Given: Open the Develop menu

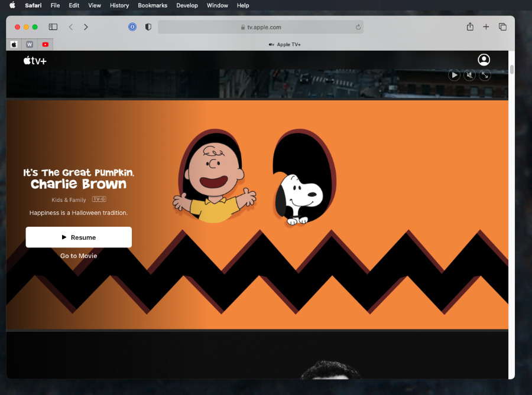Looking at the screenshot, I should tap(187, 5).
